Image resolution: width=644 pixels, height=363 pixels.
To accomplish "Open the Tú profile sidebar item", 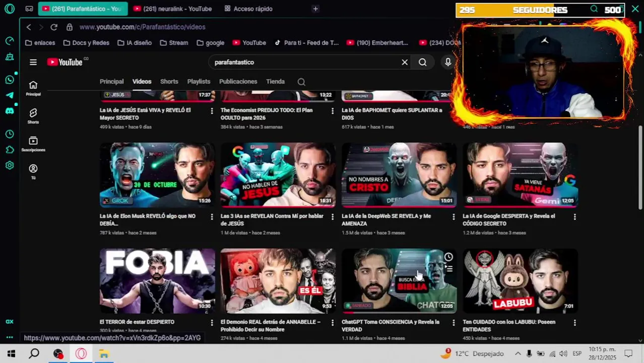I will pyautogui.click(x=33, y=171).
